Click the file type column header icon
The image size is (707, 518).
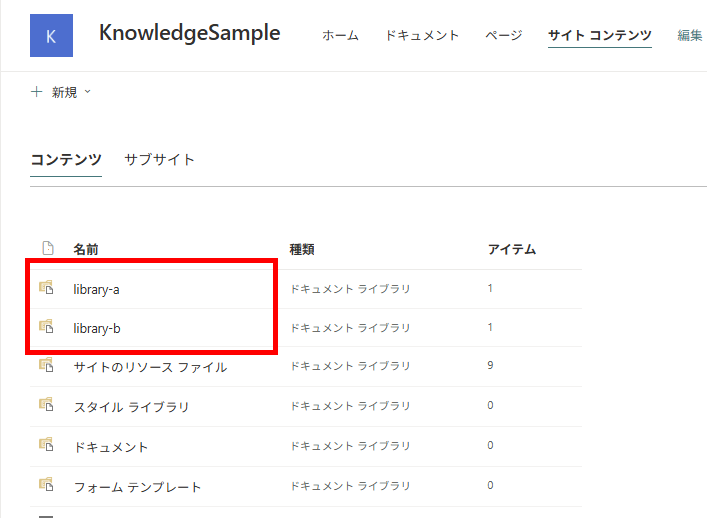[48, 248]
